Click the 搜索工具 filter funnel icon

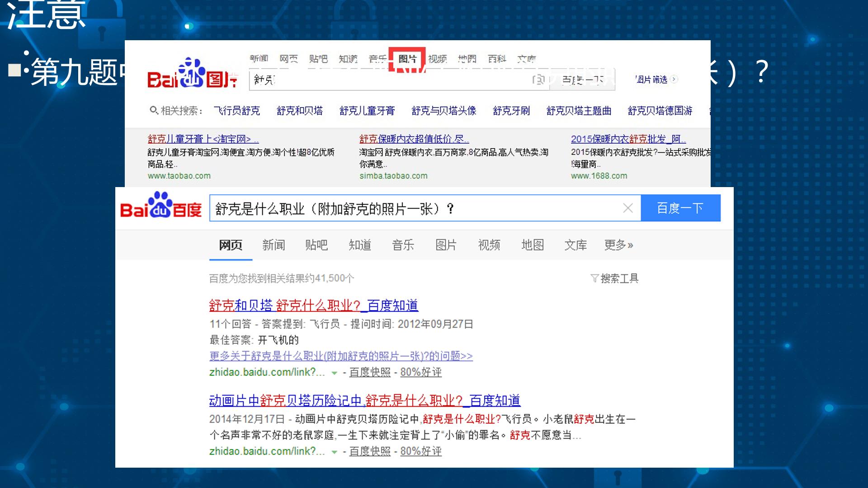(594, 278)
